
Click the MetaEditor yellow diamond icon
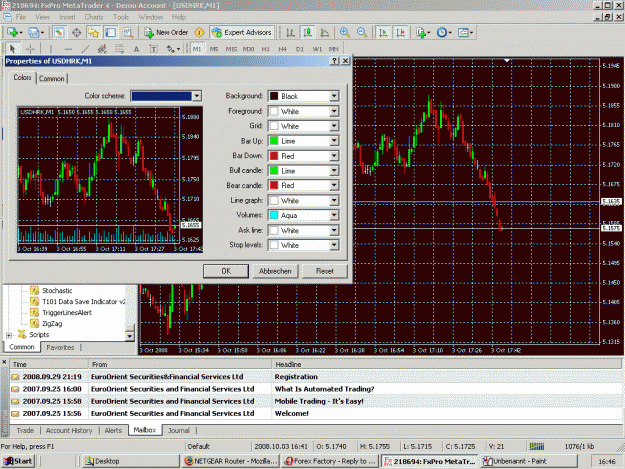click(199, 33)
